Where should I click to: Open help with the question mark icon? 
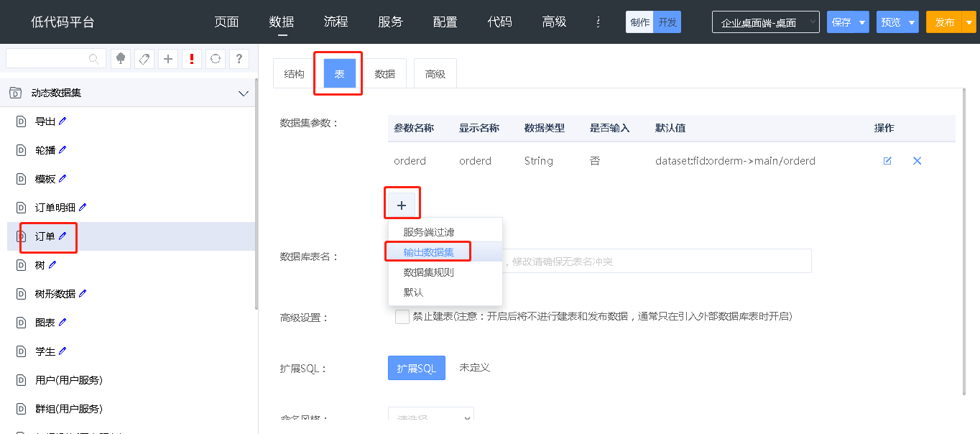(x=239, y=59)
